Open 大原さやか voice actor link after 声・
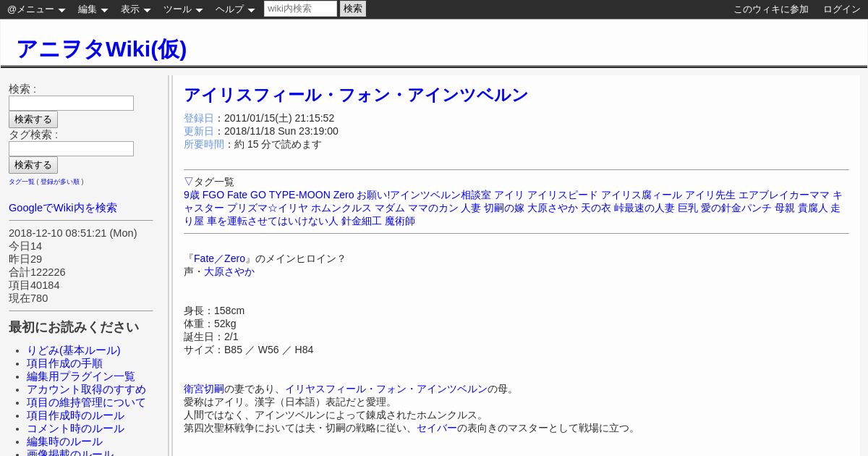Image resolution: width=868 pixels, height=456 pixels. coord(229,271)
